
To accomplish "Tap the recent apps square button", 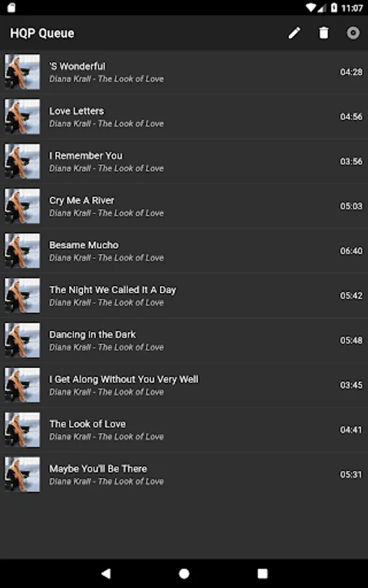I will (x=263, y=573).
